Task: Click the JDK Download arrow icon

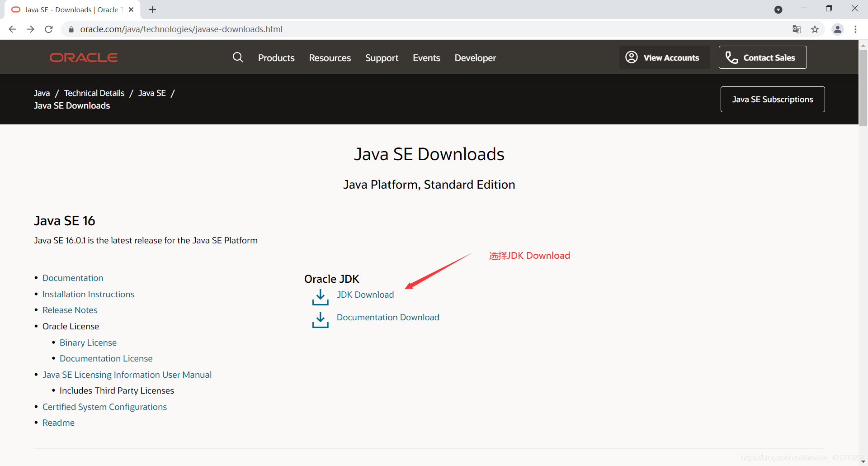Action: [x=321, y=297]
